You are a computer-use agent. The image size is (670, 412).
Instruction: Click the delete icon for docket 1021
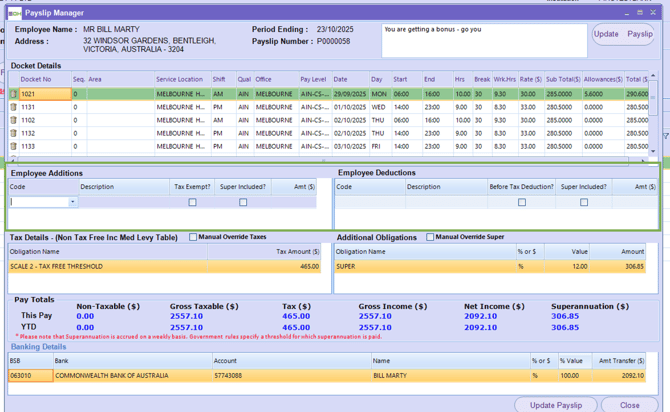(13, 94)
